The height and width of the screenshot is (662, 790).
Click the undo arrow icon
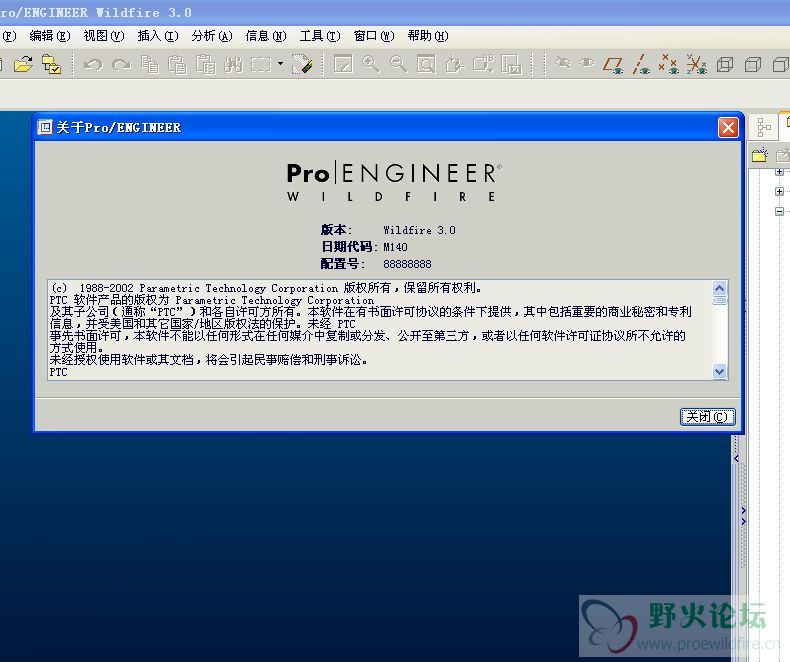pyautogui.click(x=94, y=65)
